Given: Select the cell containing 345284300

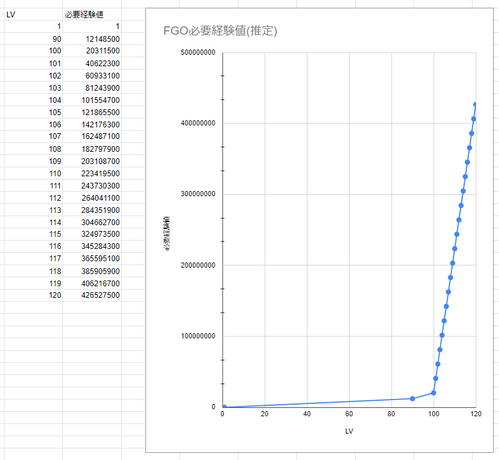Looking at the screenshot, I should point(92,246).
